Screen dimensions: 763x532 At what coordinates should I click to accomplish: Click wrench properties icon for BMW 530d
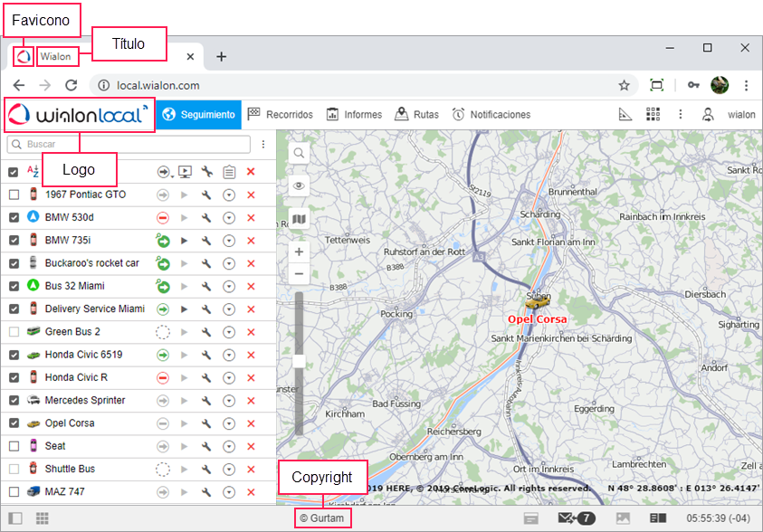tap(206, 217)
